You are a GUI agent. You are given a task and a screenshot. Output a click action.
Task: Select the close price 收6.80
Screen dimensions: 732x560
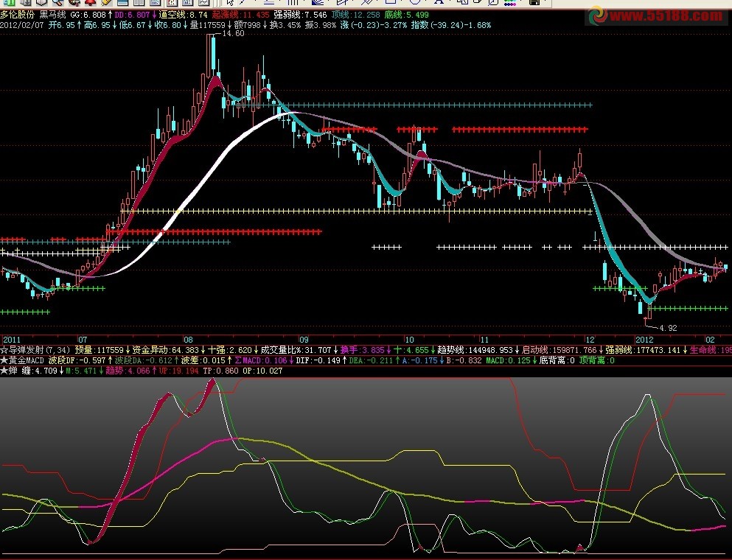(167, 25)
